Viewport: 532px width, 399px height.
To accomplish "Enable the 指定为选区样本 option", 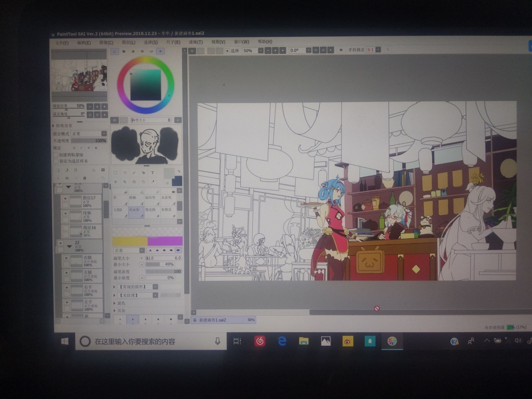I will point(55,161).
